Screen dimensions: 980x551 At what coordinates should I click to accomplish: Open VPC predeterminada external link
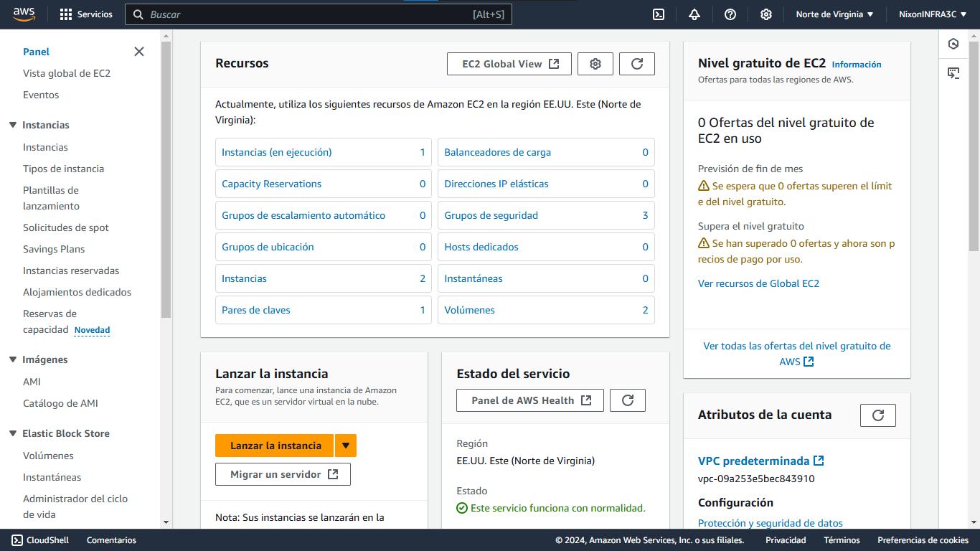click(x=761, y=461)
